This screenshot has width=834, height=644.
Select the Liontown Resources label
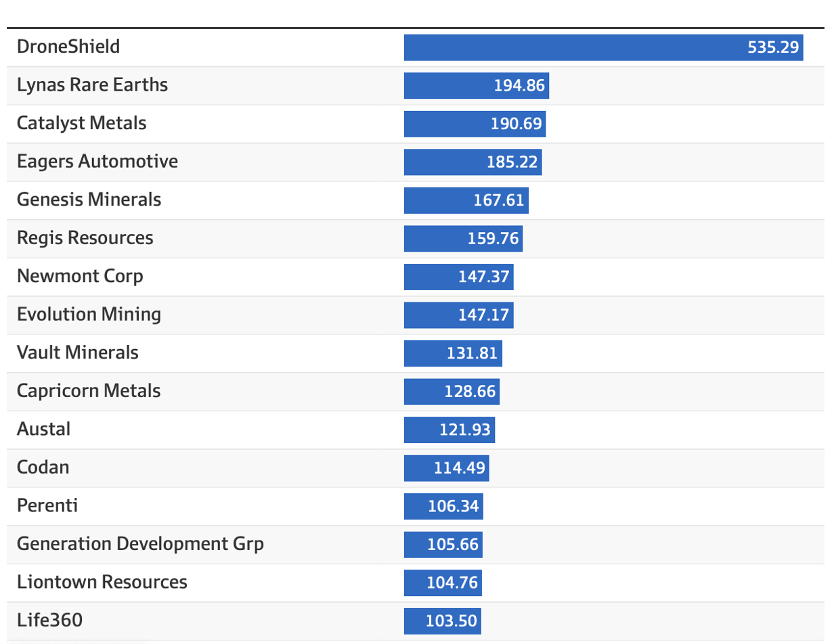[102, 582]
